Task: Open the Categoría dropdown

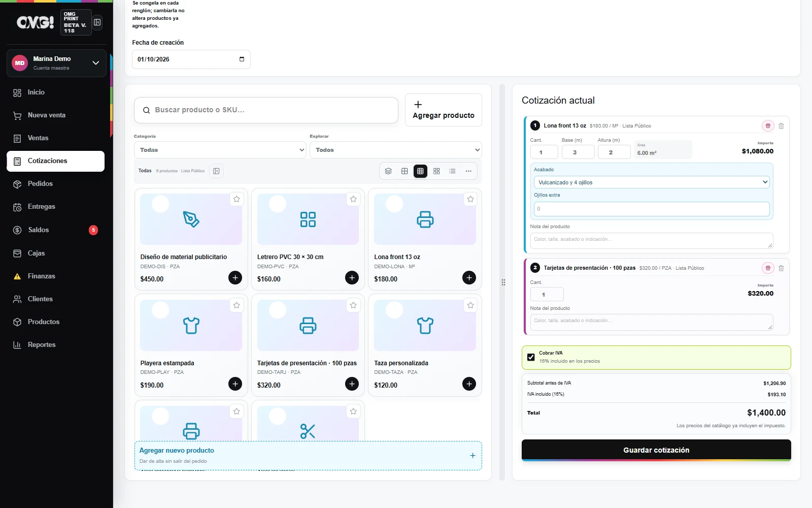Action: pos(220,150)
